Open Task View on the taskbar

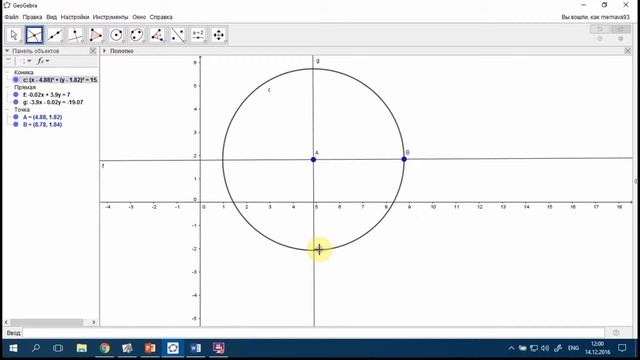pos(58,348)
